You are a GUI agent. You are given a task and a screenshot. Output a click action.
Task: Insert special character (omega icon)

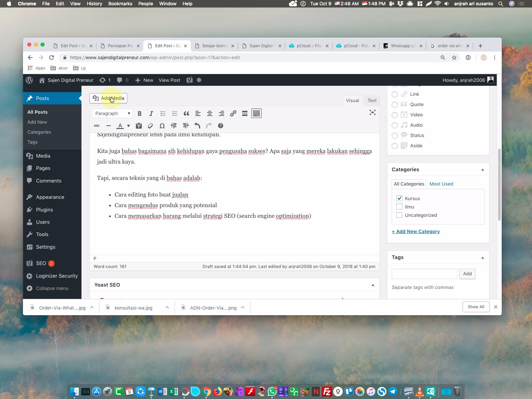point(162,126)
